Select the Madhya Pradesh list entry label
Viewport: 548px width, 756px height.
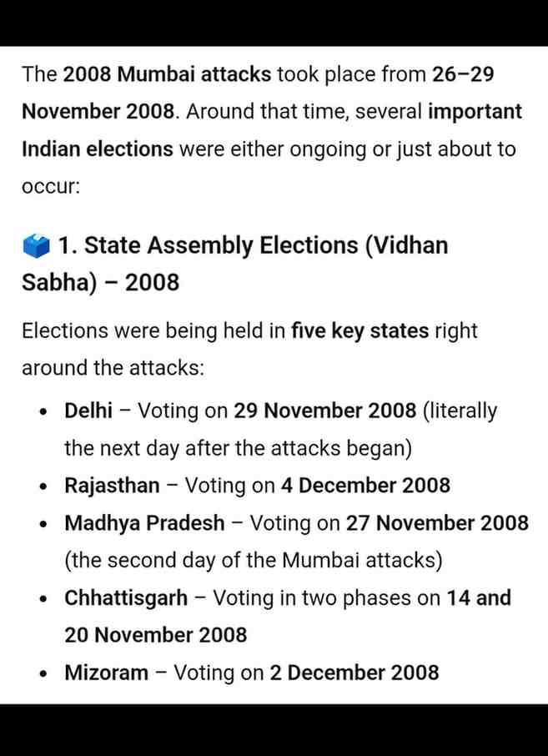click(x=144, y=523)
